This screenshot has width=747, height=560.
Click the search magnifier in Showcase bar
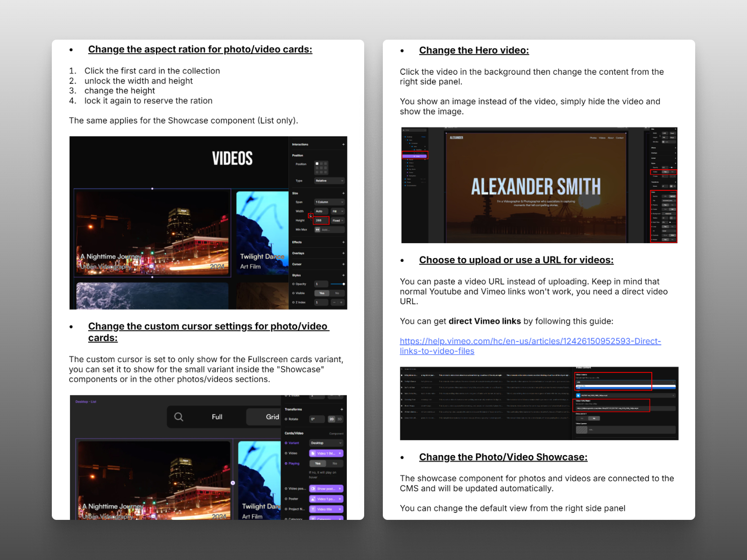point(179,417)
